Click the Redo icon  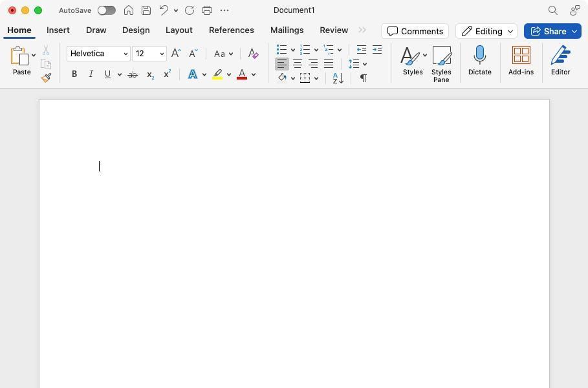[x=190, y=10]
